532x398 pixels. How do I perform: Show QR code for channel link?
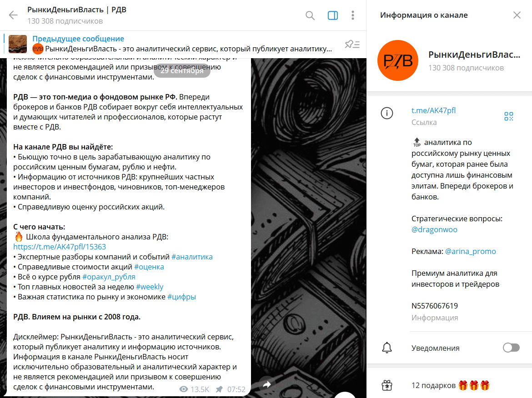(x=509, y=116)
